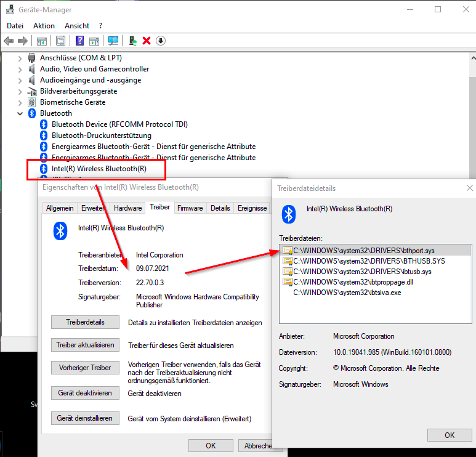
Task: Collapse the Bluetooth category
Action: (20, 113)
